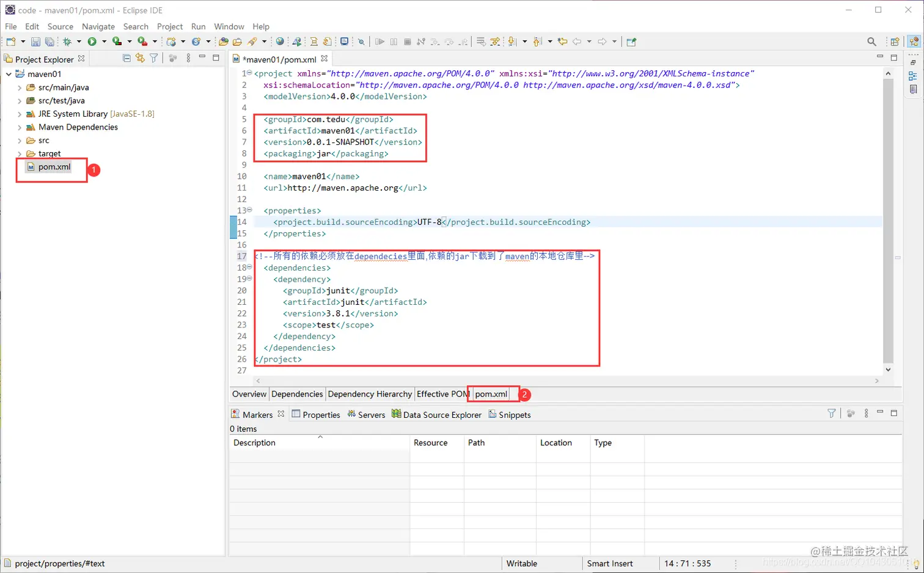Click the Markers view filter icon
The image size is (924, 573).
[832, 414]
